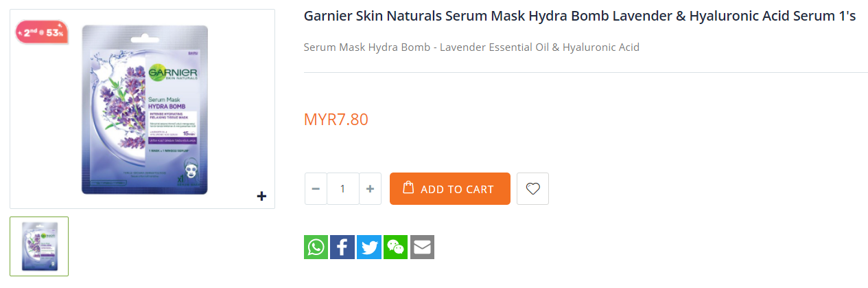Click the HYDRA BOMB text on the package
Image resolution: width=868 pixels, height=288 pixels.
click(x=168, y=107)
